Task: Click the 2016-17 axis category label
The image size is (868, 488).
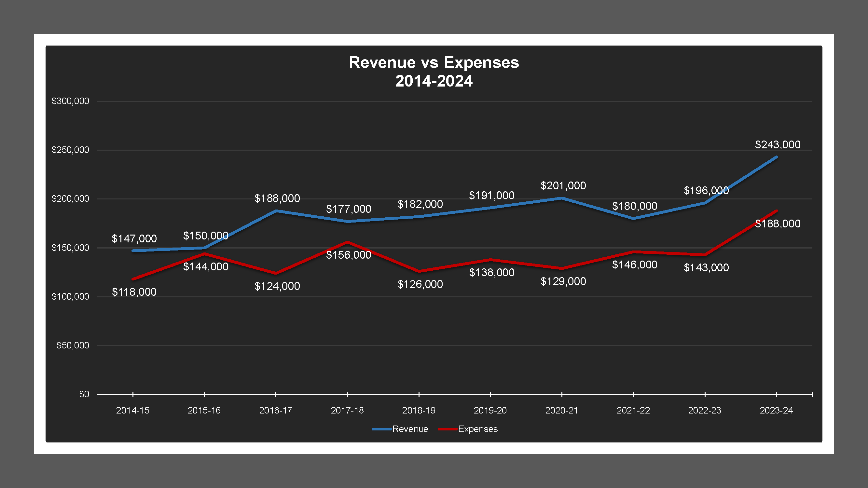Action: [x=275, y=410]
